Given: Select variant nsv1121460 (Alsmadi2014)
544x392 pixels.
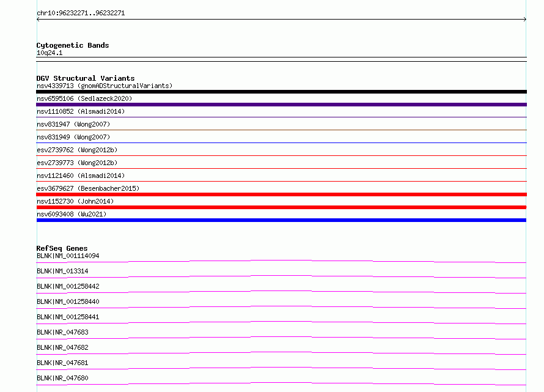Looking at the screenshot, I should point(81,176).
